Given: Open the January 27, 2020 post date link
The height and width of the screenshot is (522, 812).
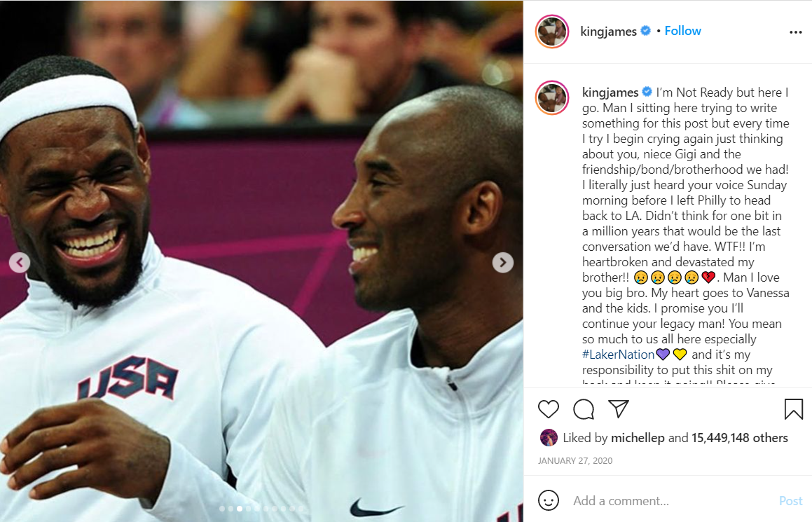Looking at the screenshot, I should [574, 461].
